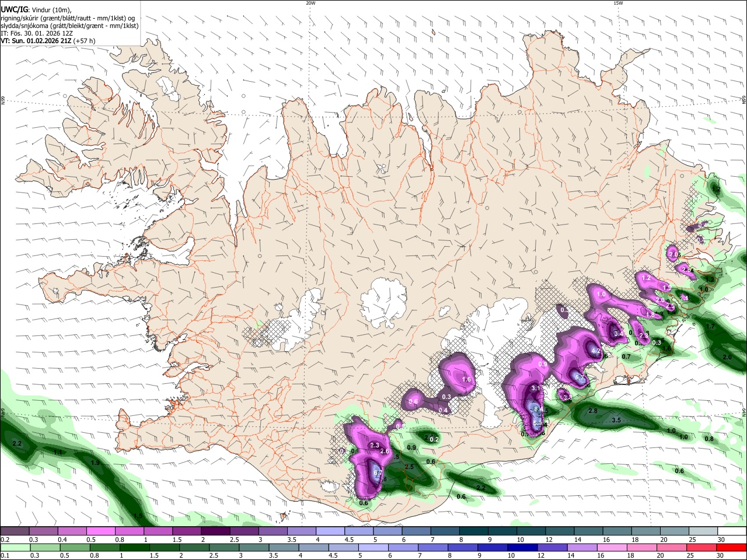747x560 pixels.
Task: Select the dark magenta 1.5 snow legend swatch
Action: tap(187, 531)
